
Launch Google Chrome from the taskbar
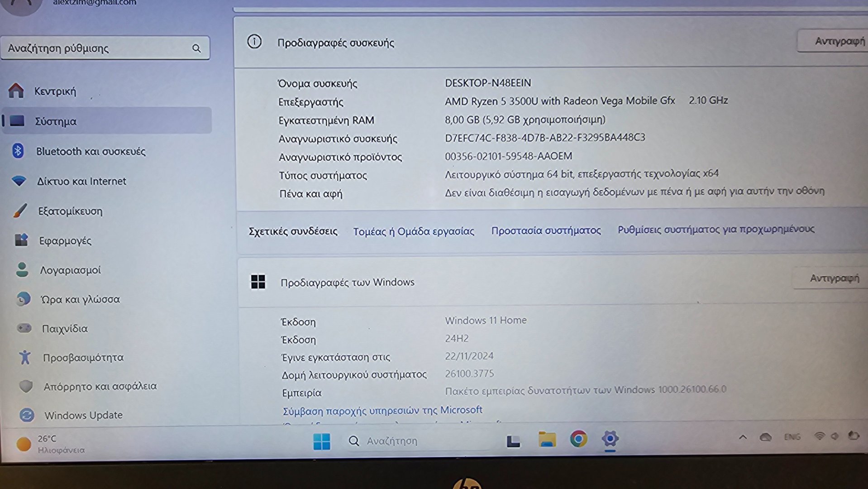(578, 439)
